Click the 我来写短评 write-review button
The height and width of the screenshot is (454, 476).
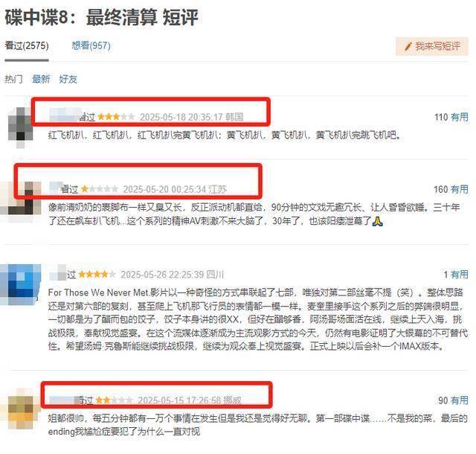pos(431,46)
